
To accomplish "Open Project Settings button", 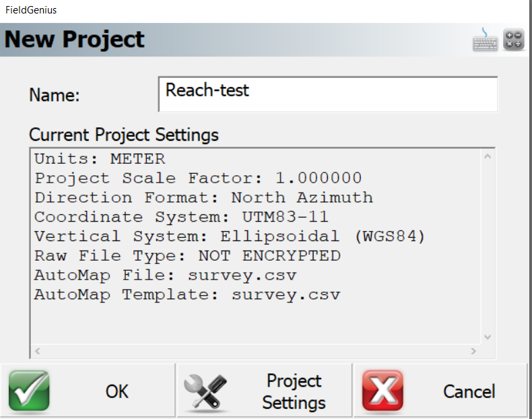I will [x=264, y=391].
